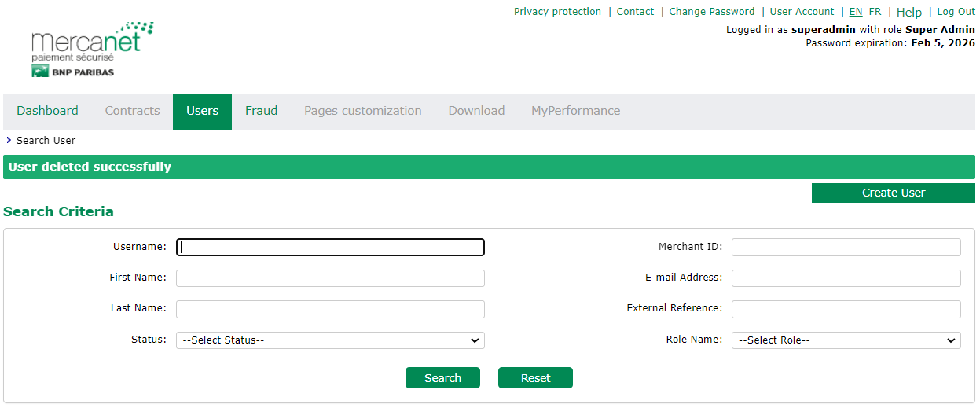Click the Mercanet BNP Paribas logo
This screenshot has height=408, width=980.
click(91, 50)
